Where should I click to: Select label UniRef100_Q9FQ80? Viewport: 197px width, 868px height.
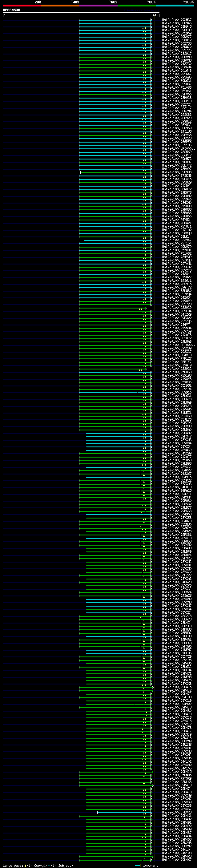click(176, 501)
